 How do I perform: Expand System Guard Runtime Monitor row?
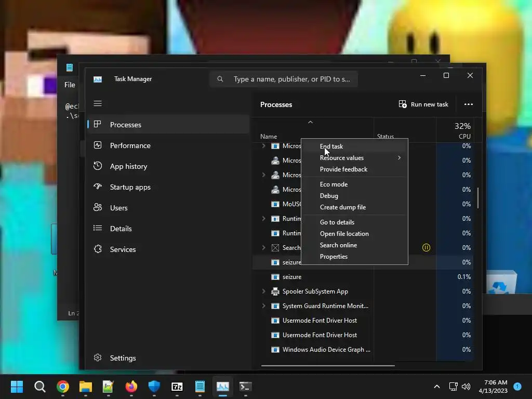(x=263, y=305)
